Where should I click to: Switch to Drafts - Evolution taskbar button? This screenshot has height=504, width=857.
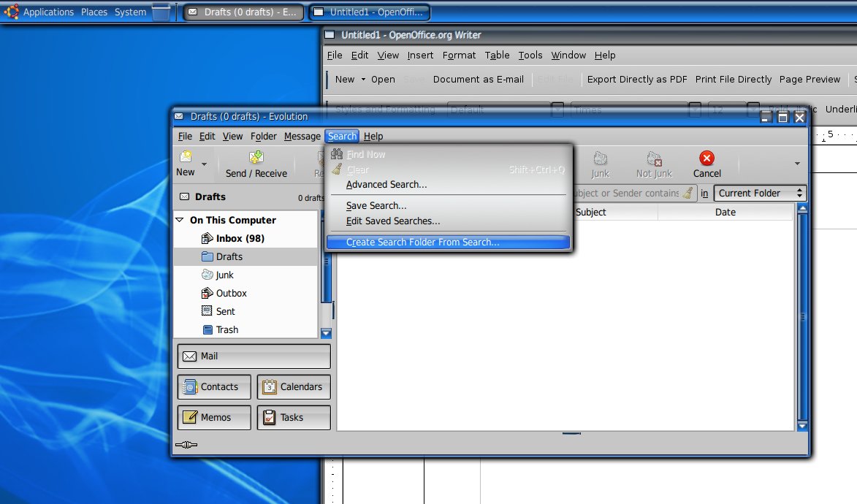[x=243, y=12]
